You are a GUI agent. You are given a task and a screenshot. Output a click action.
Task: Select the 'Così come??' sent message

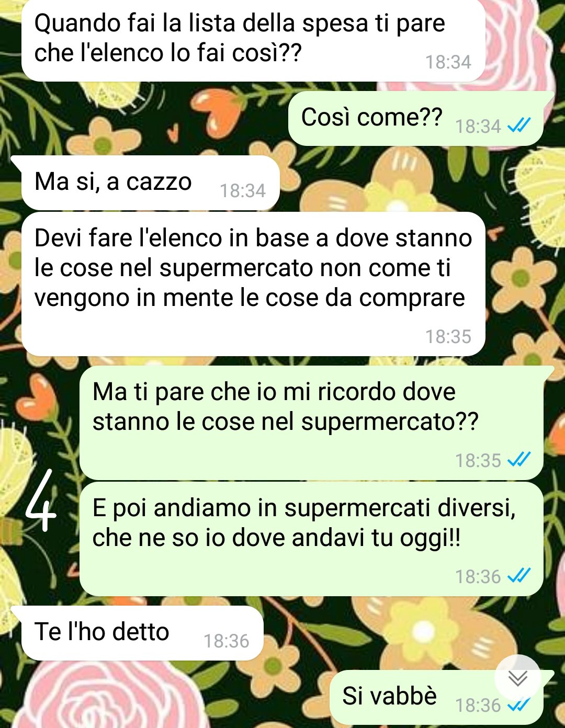click(x=416, y=119)
